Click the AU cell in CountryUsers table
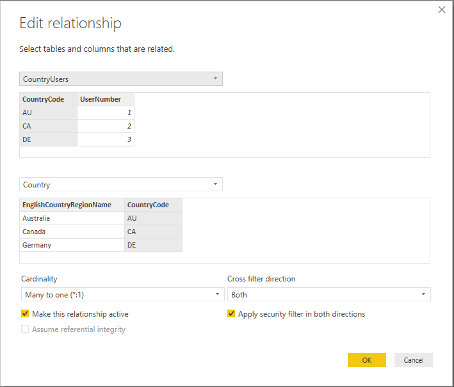454x387 pixels. coord(48,113)
